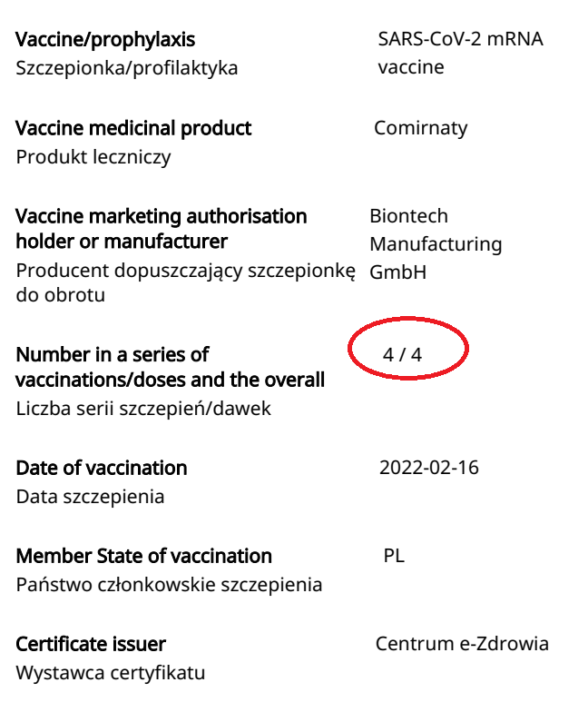Image resolution: width=588 pixels, height=712 pixels.
Task: Select the Szczepionka/profilaktyka label
Action: pos(127,68)
